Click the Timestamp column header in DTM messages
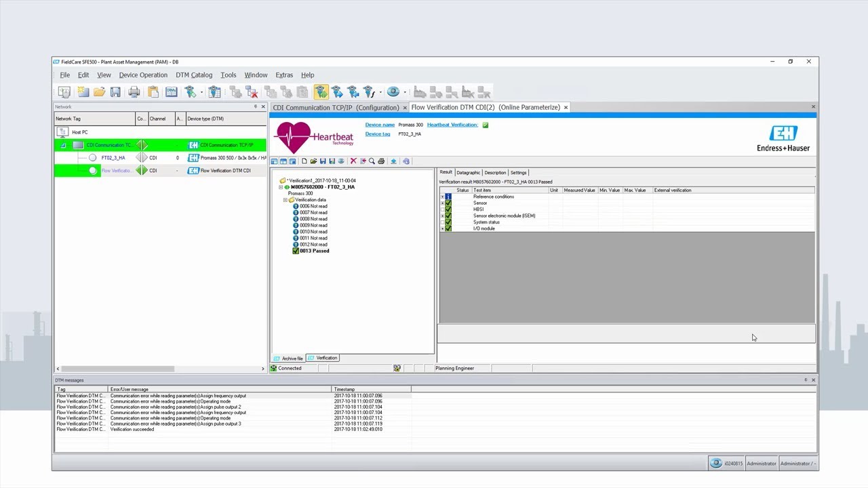The image size is (868, 488). [371, 389]
